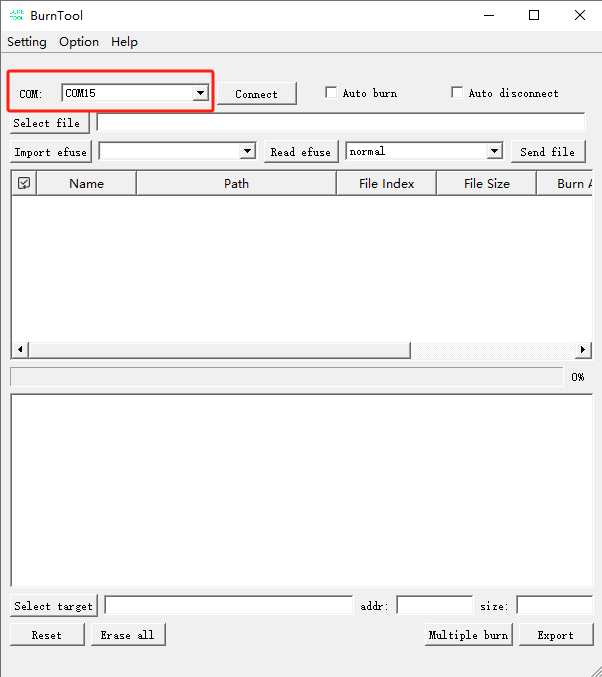Click the Send file button

pyautogui.click(x=548, y=152)
